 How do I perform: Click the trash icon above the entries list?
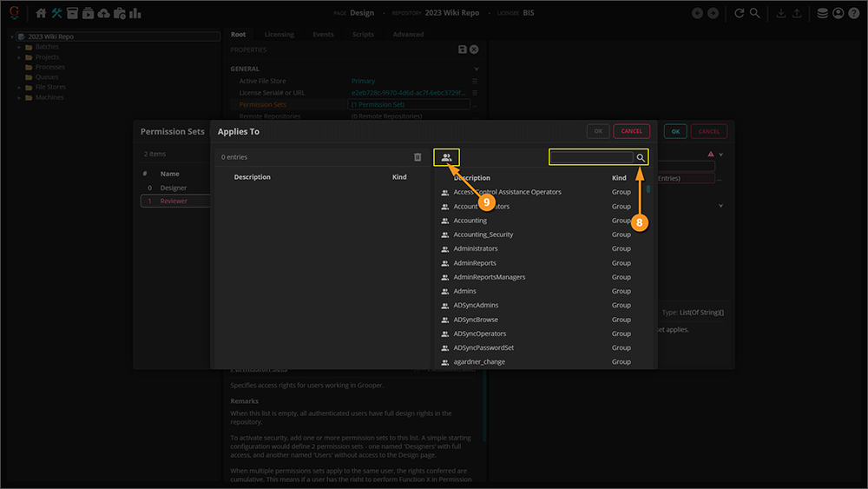pyautogui.click(x=418, y=157)
